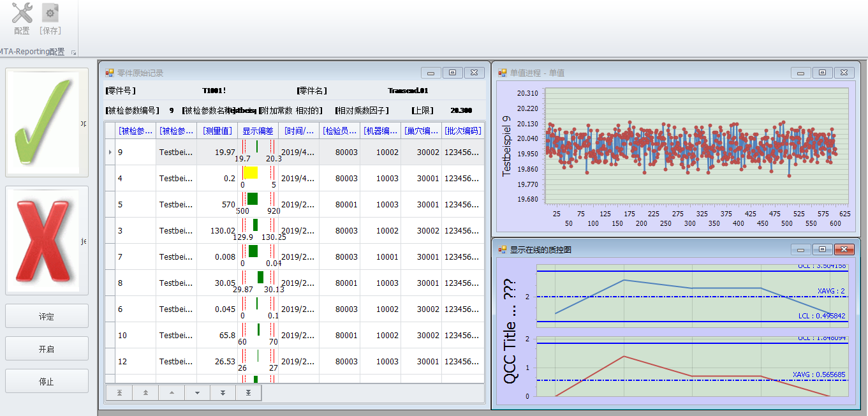Screen dimensions: 868x416
Task: Jump to the last record in grid navigator
Action: 248,393
